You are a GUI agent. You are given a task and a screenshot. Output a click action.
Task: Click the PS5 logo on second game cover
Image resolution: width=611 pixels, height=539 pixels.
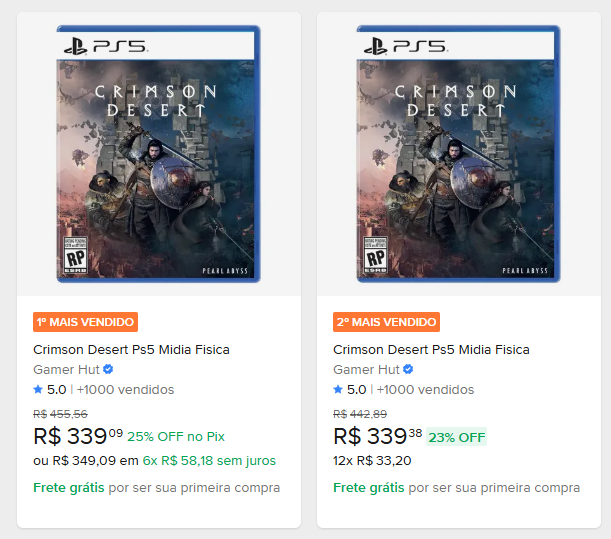[x=405, y=46]
